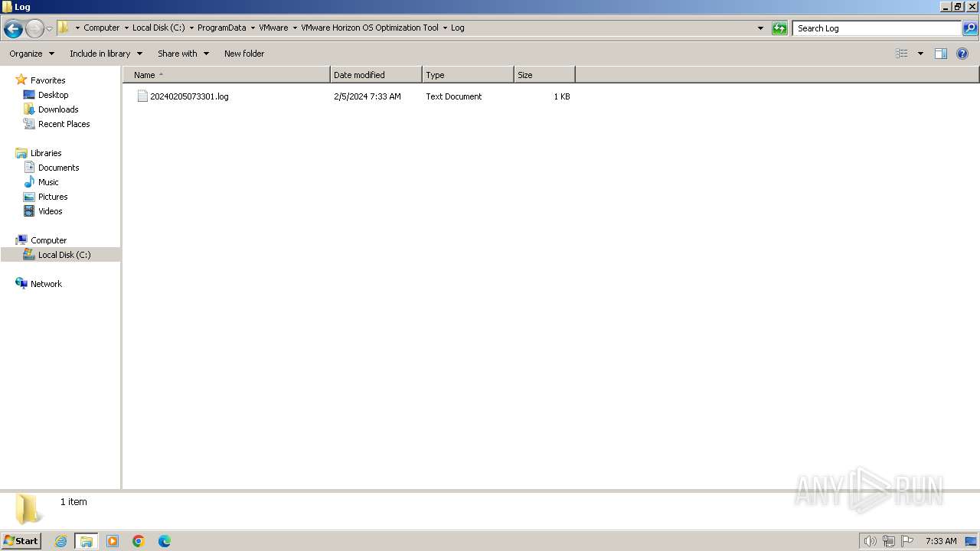This screenshot has height=551, width=980.
Task: Select Documents library
Action: 58,168
